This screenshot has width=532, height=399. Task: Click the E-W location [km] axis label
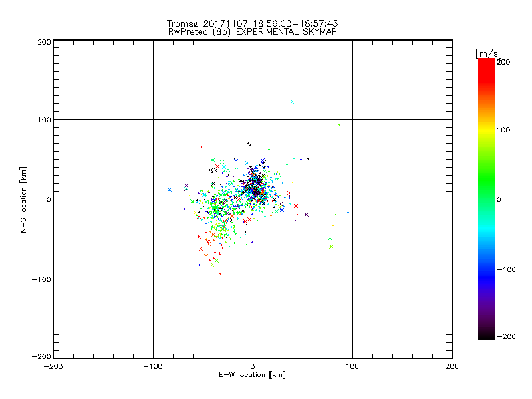click(x=252, y=375)
